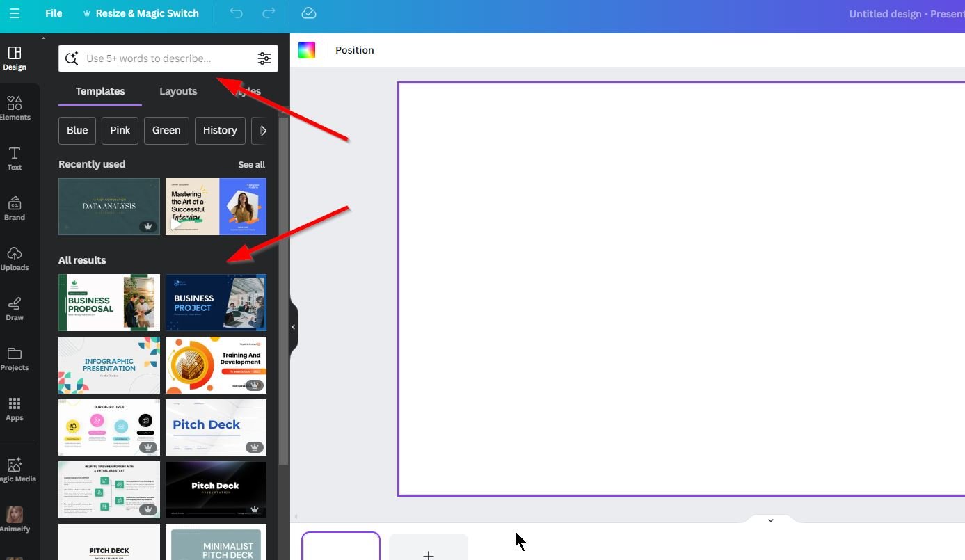Click the undo arrow
Viewport: 965px width, 560px height.
coord(237,13)
